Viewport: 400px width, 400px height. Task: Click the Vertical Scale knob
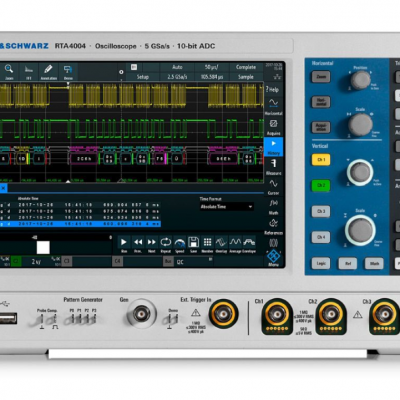point(360,230)
